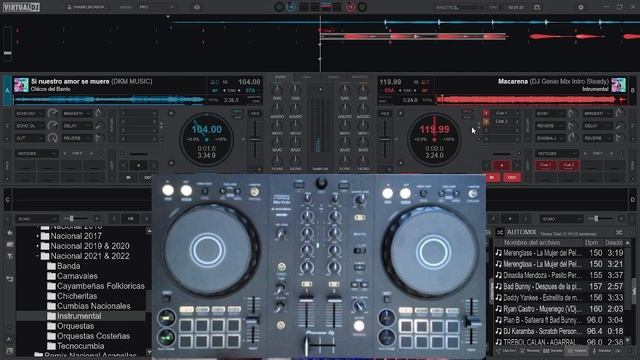Image resolution: width=640 pixels, height=360 pixels.
Task: Click ENIGMA J effect knob on deck B
Action: 572,138
